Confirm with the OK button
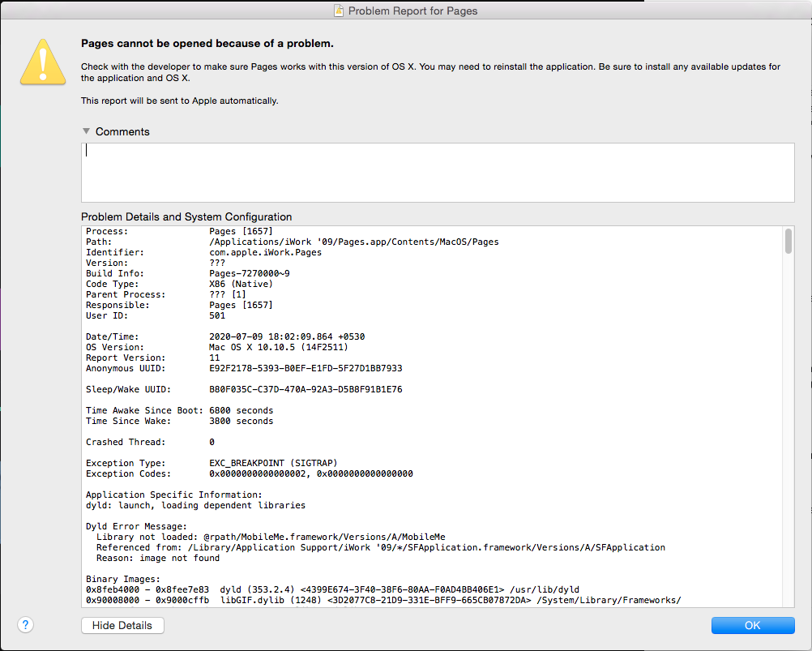Screen dimensions: 812x651 (x=753, y=626)
